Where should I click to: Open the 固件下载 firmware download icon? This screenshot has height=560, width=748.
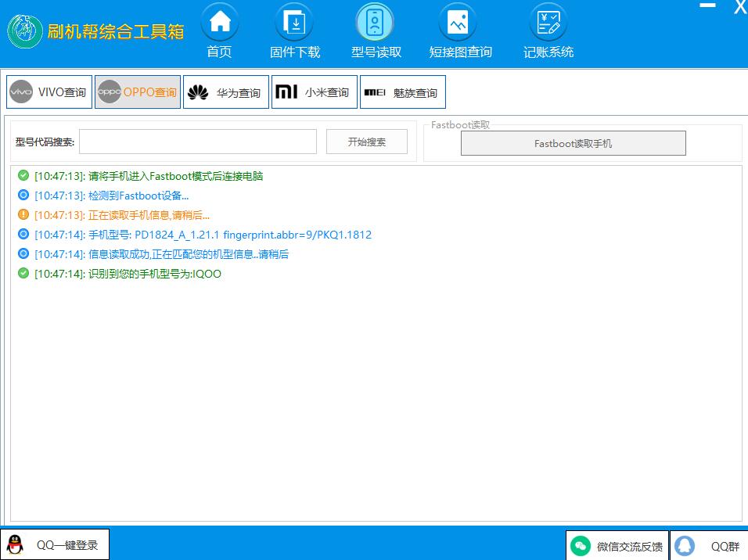[x=294, y=22]
